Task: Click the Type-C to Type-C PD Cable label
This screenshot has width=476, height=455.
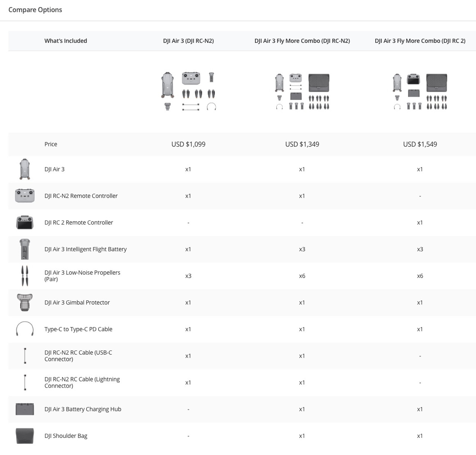Action: tap(78, 329)
